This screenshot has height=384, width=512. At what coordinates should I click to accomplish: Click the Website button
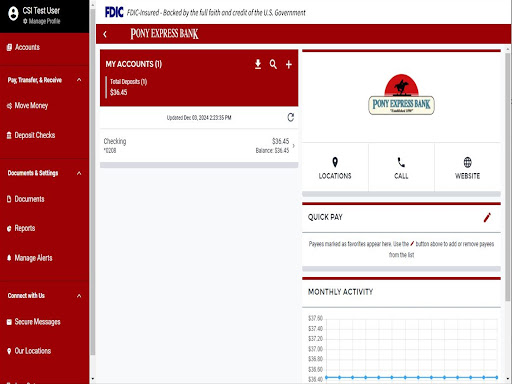pos(468,168)
